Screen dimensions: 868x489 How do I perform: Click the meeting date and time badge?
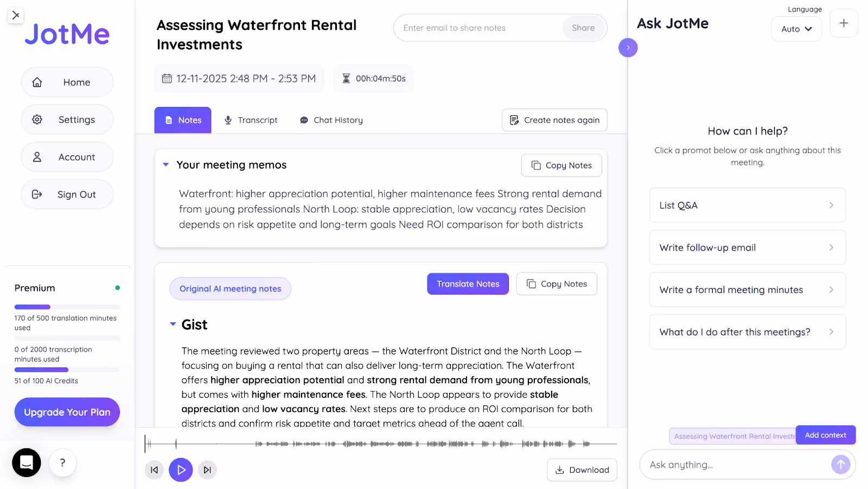click(239, 79)
